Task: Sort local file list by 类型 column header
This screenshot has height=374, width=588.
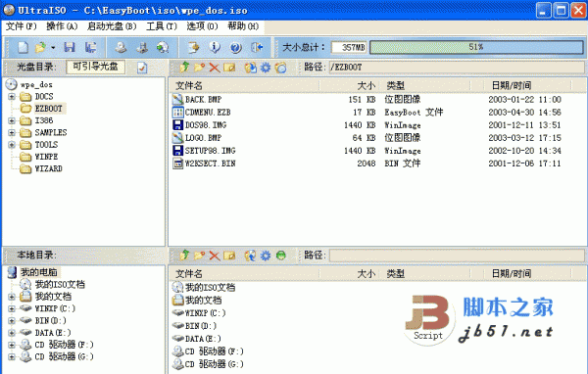Action: click(x=425, y=273)
